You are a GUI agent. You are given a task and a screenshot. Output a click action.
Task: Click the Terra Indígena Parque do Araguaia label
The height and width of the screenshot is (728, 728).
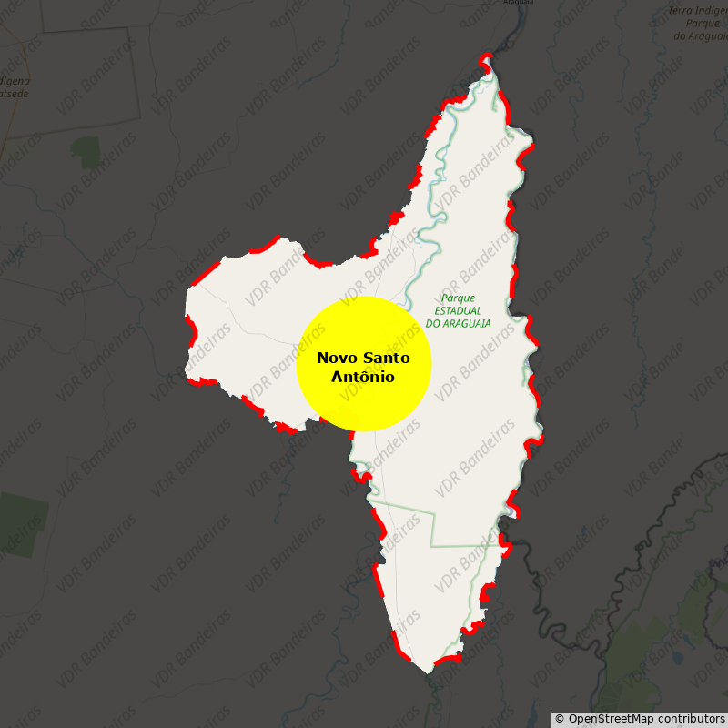700,24
